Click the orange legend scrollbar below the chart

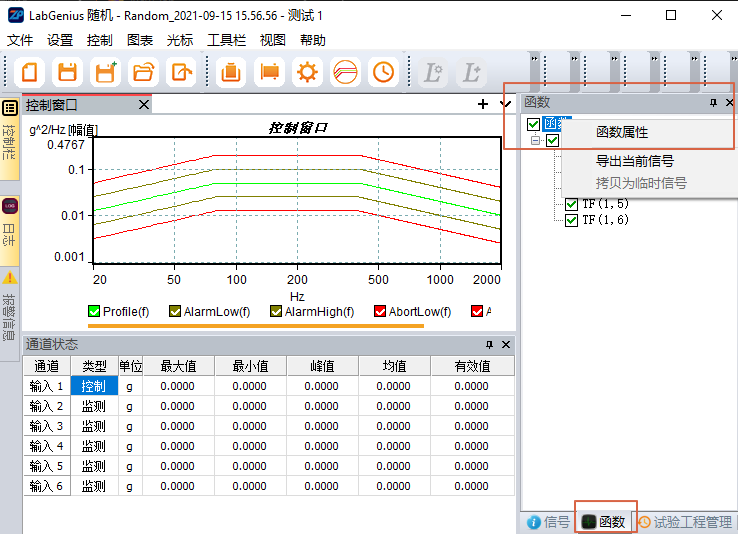click(256, 326)
